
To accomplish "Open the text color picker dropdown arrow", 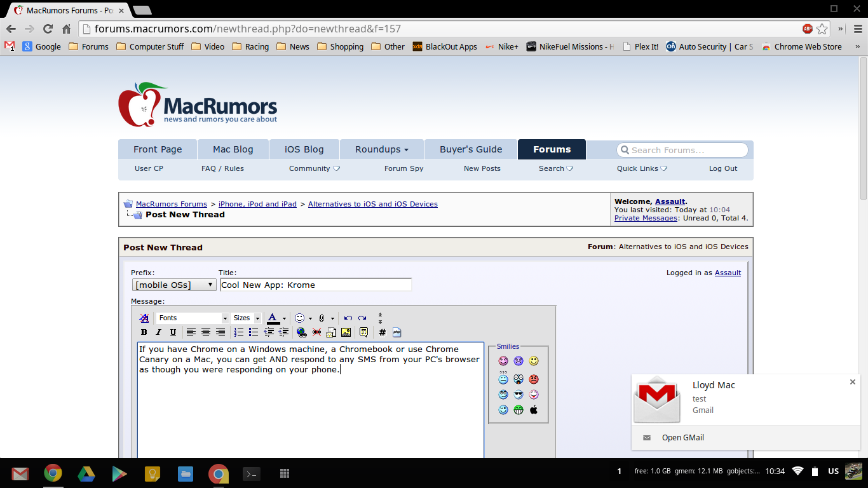I will click(284, 318).
